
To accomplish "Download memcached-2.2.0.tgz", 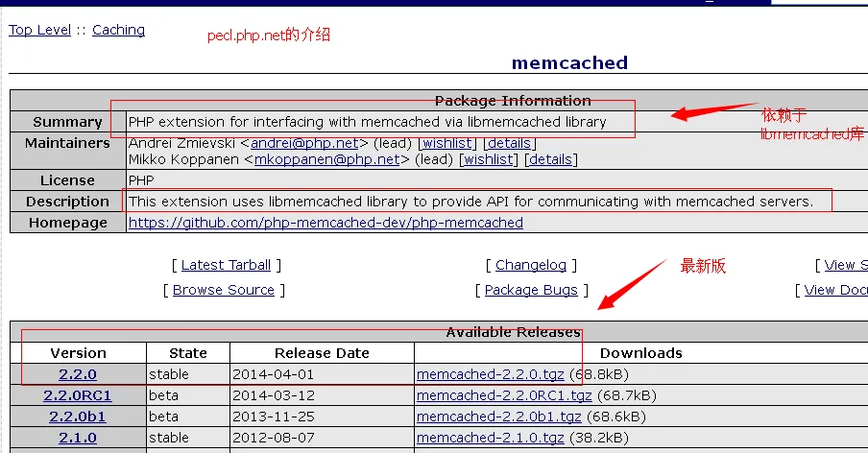I will pos(491,374).
